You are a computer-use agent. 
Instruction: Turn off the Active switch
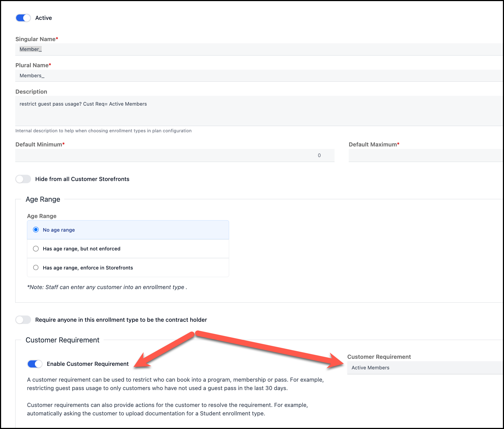pyautogui.click(x=23, y=18)
